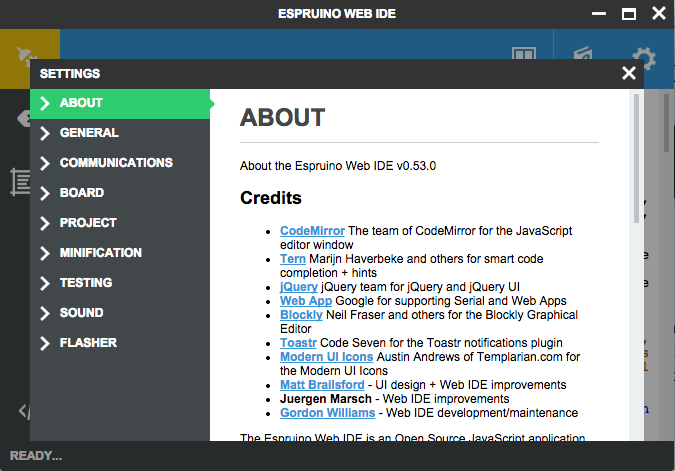Image resolution: width=675 pixels, height=471 pixels.
Task: Click the chevron beside About
Action: (x=45, y=103)
